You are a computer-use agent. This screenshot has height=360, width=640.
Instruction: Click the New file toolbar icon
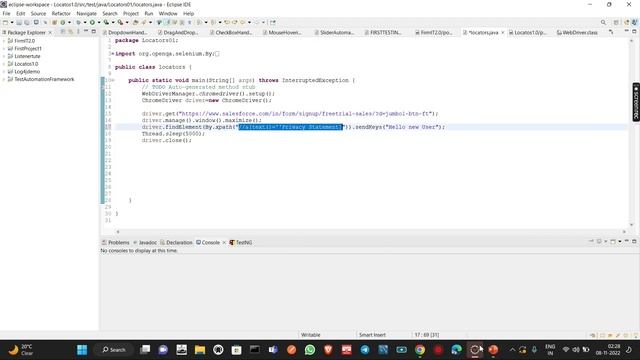click(5, 22)
